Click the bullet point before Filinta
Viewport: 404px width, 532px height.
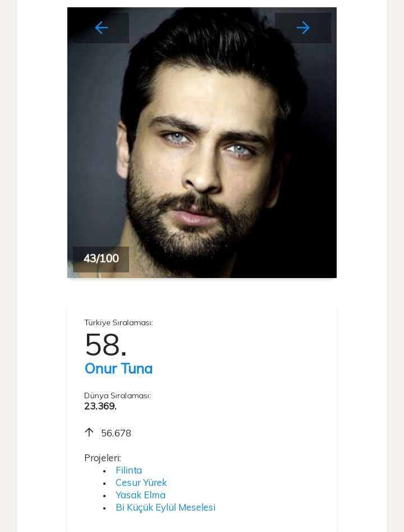(x=104, y=471)
